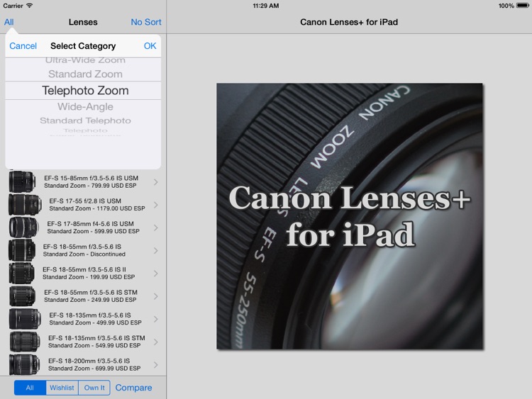Tap the All category filter in the header

click(x=9, y=22)
